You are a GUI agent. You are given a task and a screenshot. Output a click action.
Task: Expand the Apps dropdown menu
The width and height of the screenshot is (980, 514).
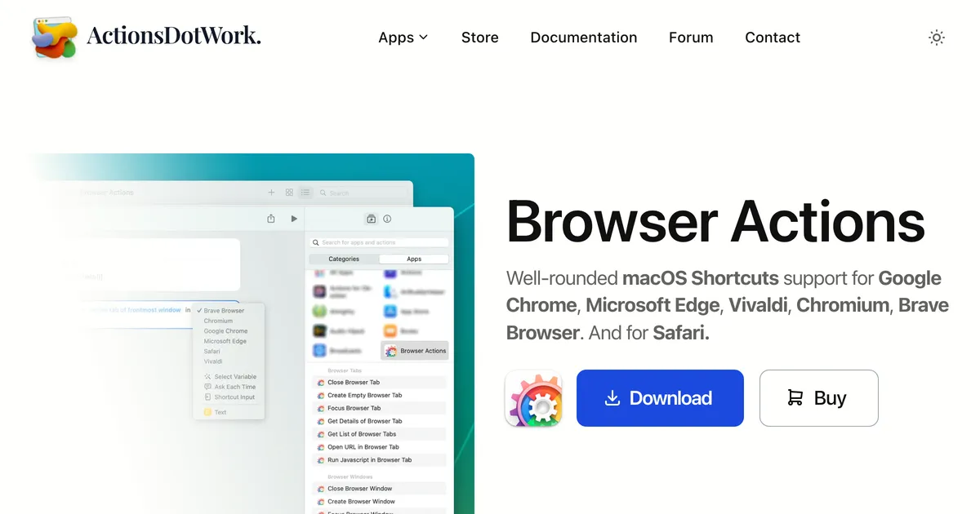[x=403, y=38]
